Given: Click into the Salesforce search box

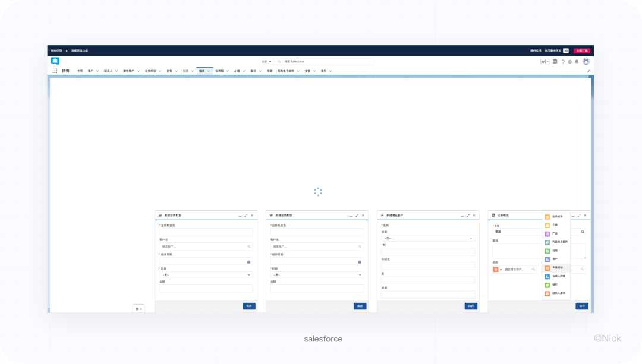Looking at the screenshot, I should 323,61.
